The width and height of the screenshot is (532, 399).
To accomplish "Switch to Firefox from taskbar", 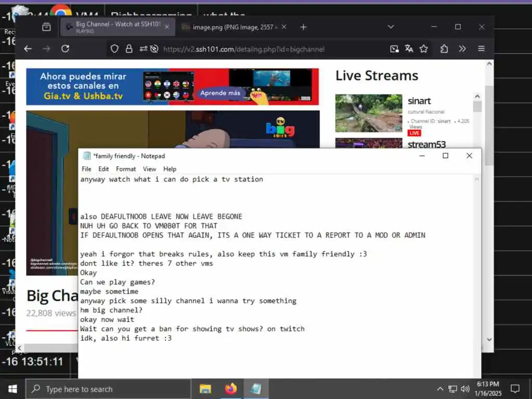I will click(x=231, y=389).
